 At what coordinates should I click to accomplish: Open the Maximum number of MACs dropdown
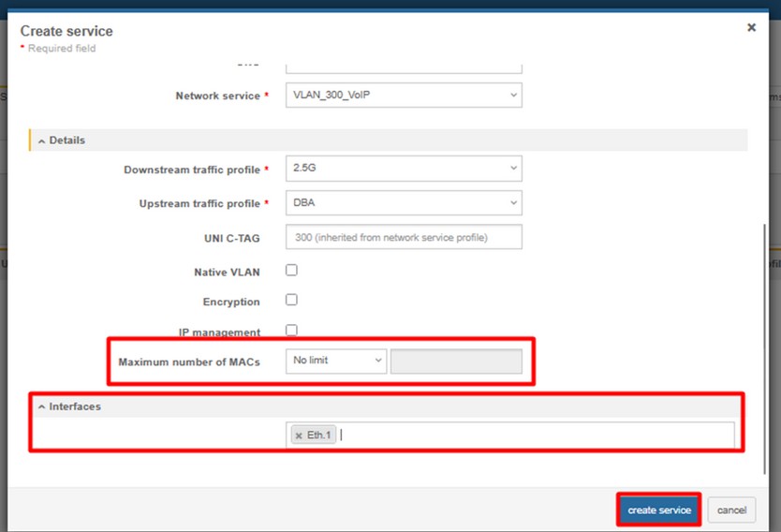tap(335, 362)
